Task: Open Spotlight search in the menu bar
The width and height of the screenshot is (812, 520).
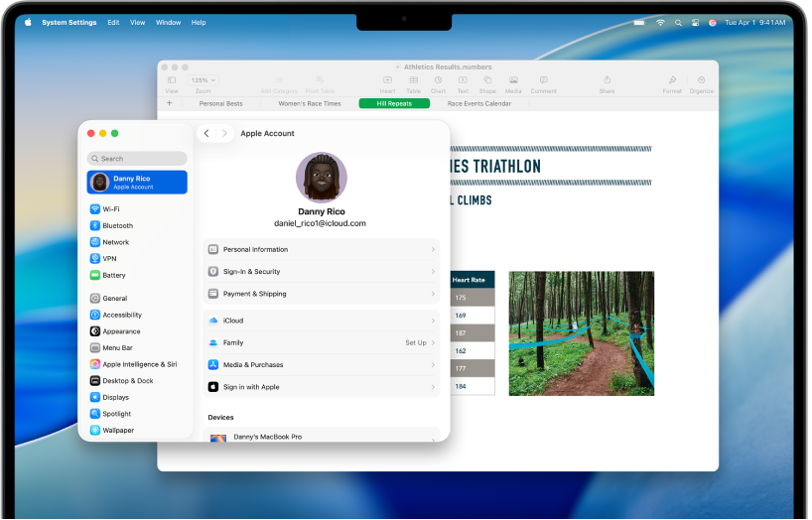Action: [x=678, y=22]
